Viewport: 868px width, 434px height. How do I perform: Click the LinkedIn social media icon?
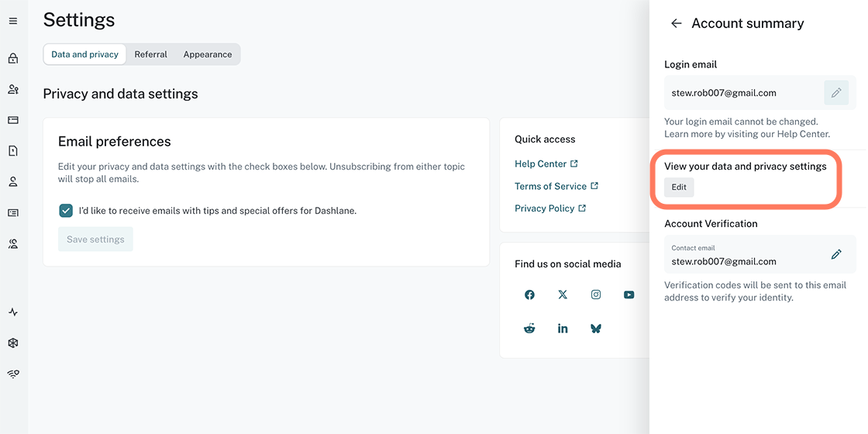pos(563,329)
